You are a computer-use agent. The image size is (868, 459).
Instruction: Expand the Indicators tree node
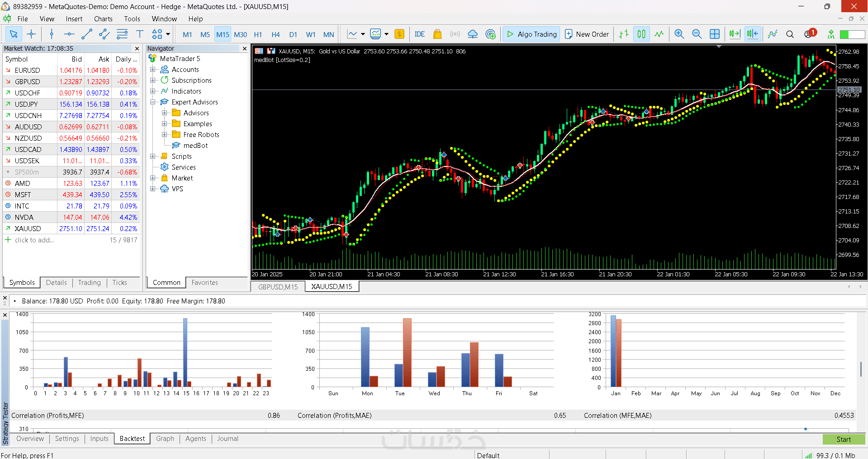tap(153, 91)
